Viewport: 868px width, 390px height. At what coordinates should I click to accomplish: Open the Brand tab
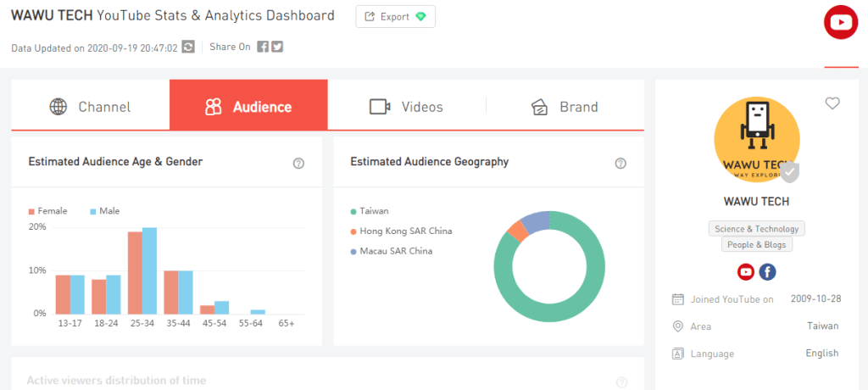point(565,107)
